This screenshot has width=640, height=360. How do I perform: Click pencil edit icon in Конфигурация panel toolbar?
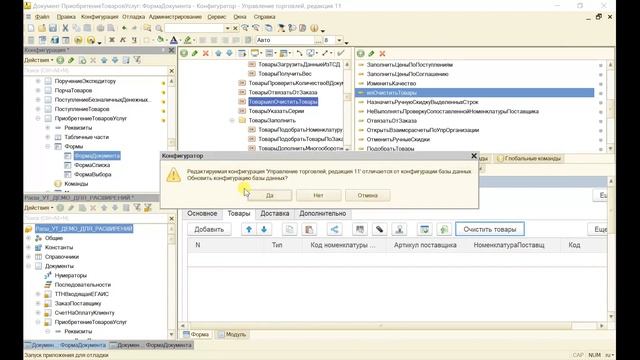[x=71, y=60]
